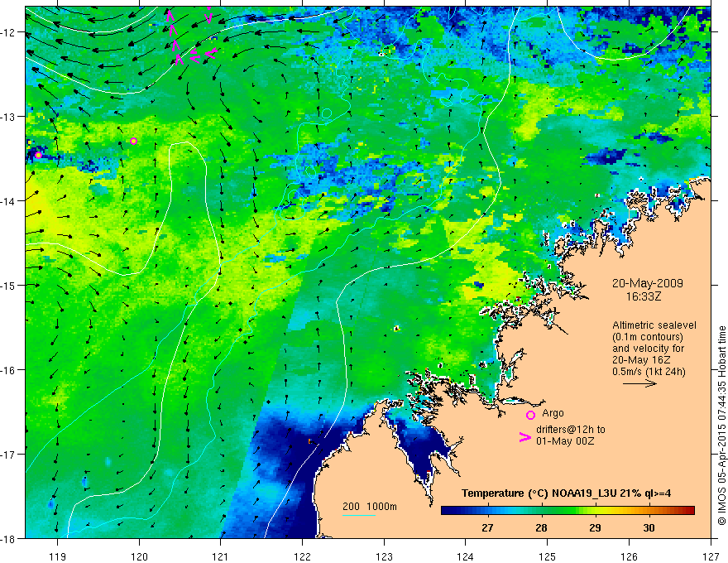Click the date text 20-May-2009
Screen dimensions: 728x563
[x=647, y=283]
